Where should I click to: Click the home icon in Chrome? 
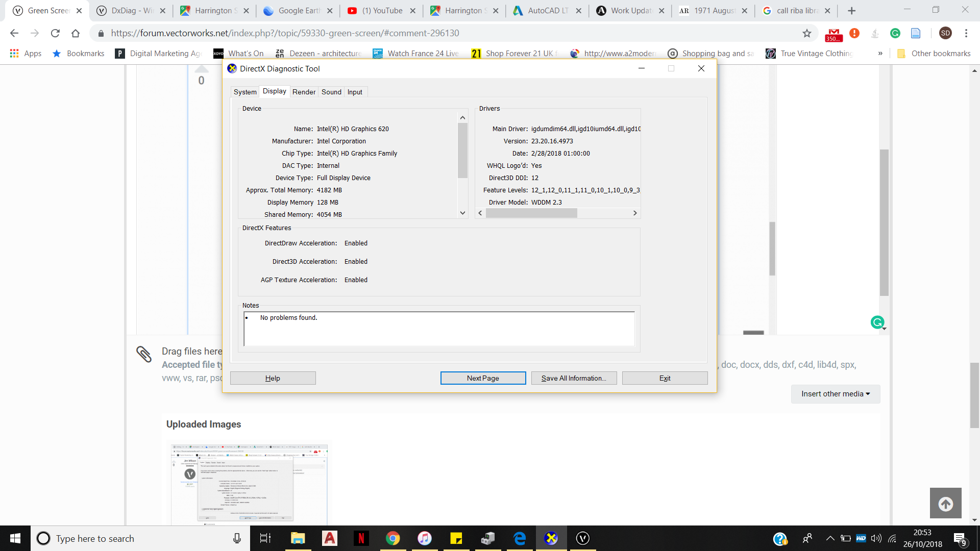click(76, 33)
